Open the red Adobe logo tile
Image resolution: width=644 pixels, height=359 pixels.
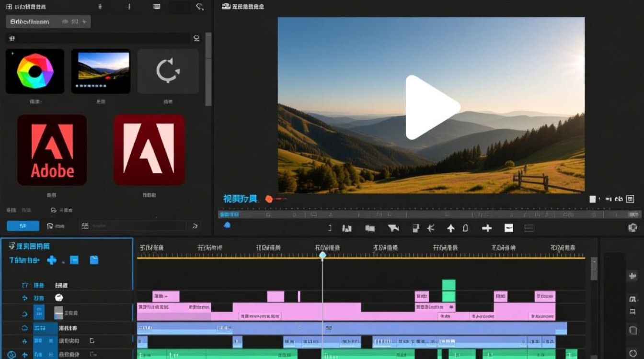click(x=52, y=150)
